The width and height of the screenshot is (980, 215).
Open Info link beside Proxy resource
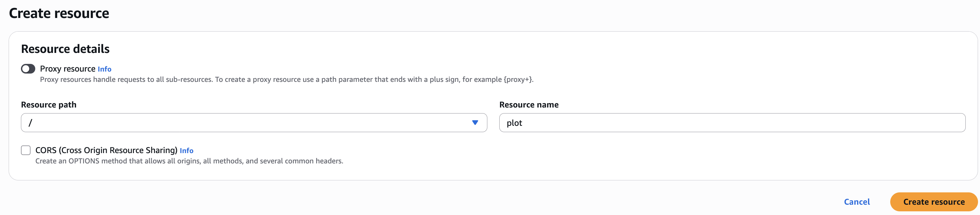(x=104, y=69)
